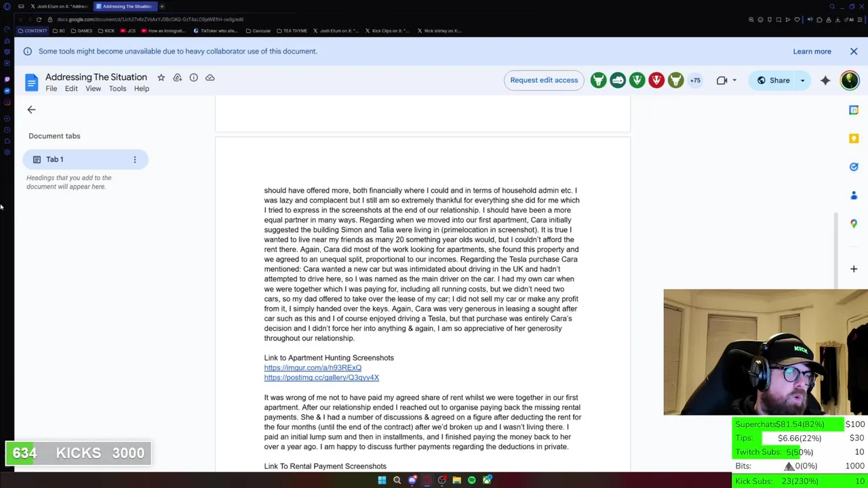The width and height of the screenshot is (868, 488).
Task: Open Google Keep in the side panel
Action: [x=854, y=138]
